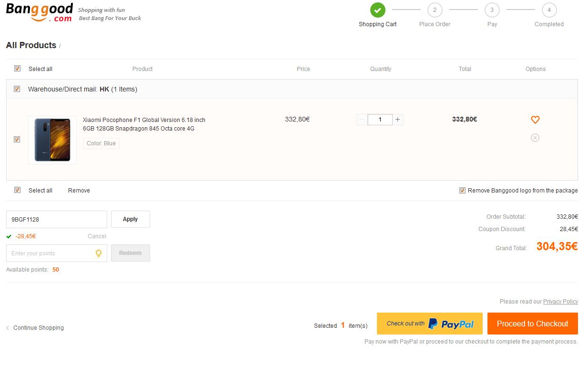Click the Enter your points field
The image size is (588, 365).
[57, 253]
